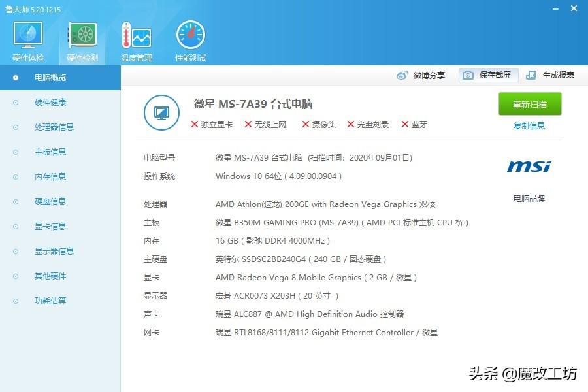This screenshot has height=392, width=588.
Task: Click the 宏碁 ACR0073 X203H monitor value
Action: coord(277,296)
